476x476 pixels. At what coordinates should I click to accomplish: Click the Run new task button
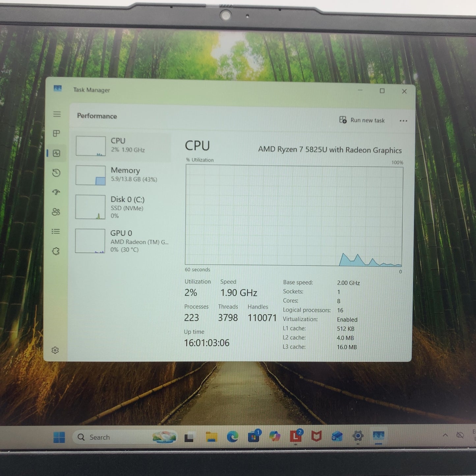coord(362,120)
